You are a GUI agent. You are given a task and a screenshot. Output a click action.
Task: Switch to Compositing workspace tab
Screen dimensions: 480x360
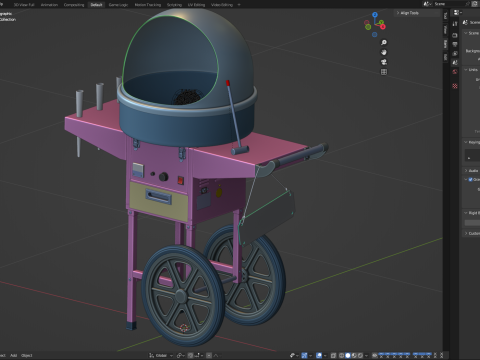coord(74,5)
